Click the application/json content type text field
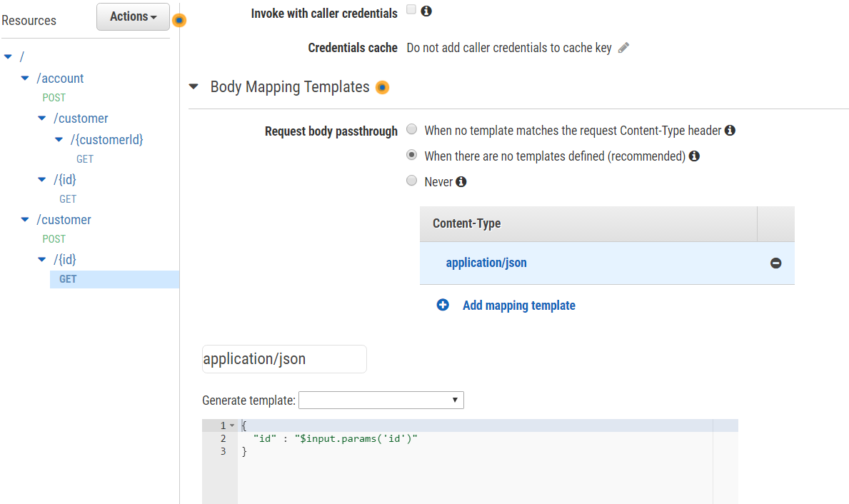 (x=284, y=359)
